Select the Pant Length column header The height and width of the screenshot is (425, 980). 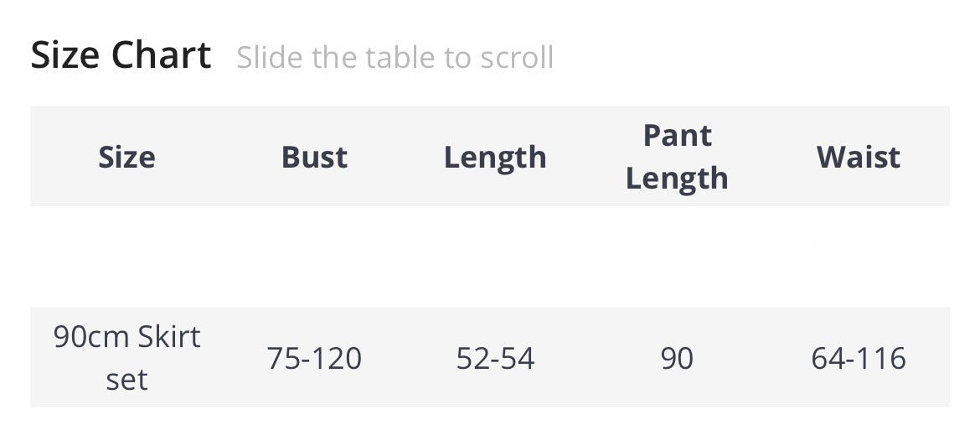[677, 157]
